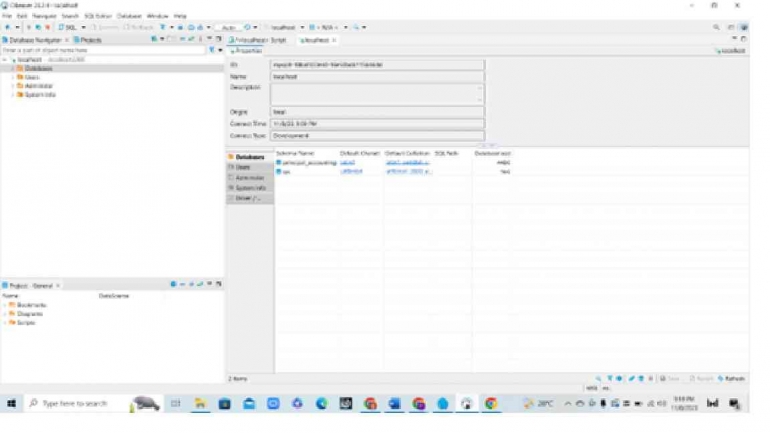The height and width of the screenshot is (433, 770).
Task: Click the red disconnect icon in toolbar
Action: click(x=48, y=27)
